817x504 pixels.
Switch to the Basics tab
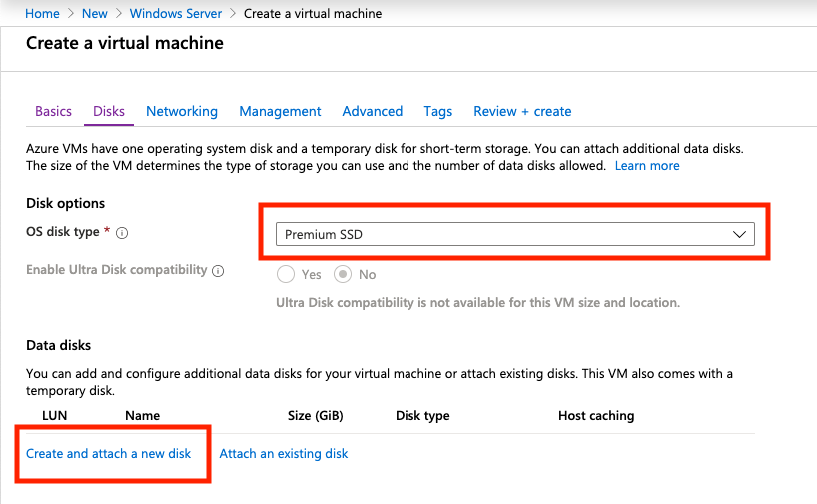[x=53, y=111]
